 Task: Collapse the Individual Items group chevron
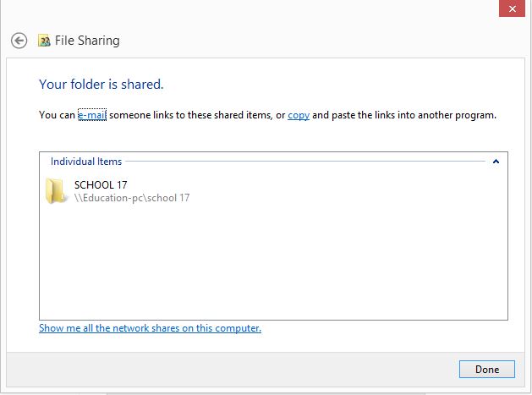pos(496,162)
